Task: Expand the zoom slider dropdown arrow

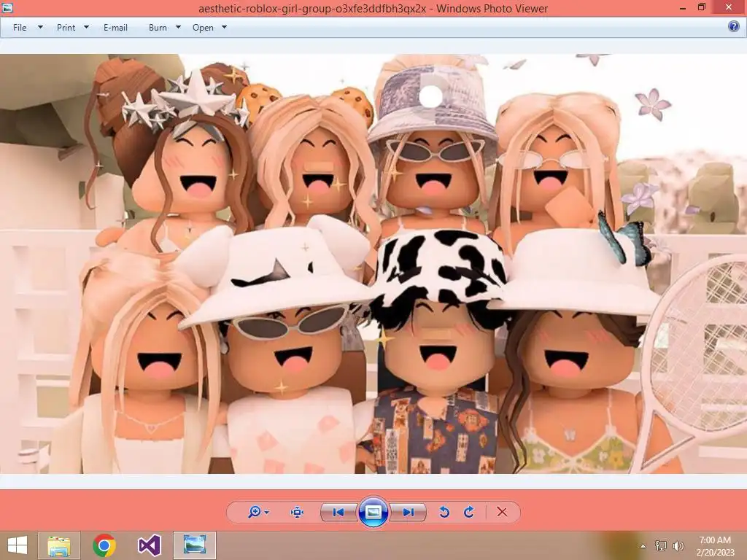Action: 267,513
